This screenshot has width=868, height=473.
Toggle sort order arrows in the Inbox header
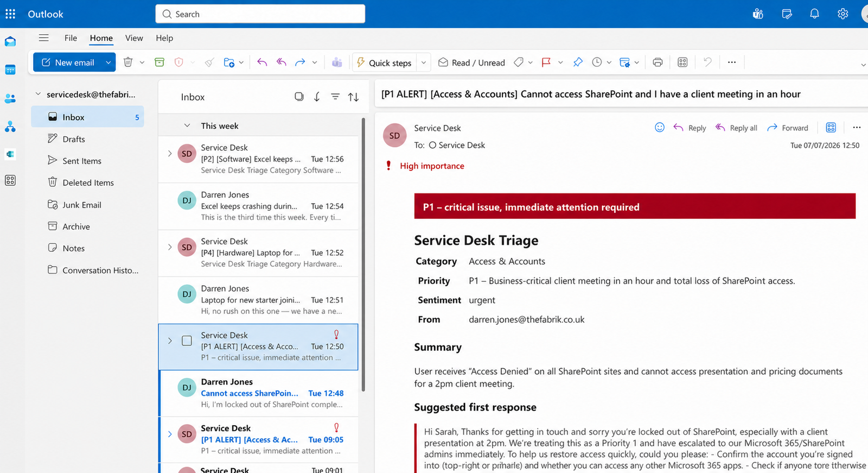pos(354,97)
